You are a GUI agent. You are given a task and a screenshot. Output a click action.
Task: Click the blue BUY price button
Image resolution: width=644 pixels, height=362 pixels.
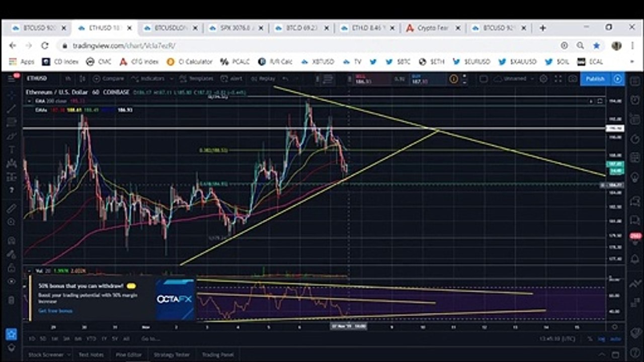(x=428, y=78)
